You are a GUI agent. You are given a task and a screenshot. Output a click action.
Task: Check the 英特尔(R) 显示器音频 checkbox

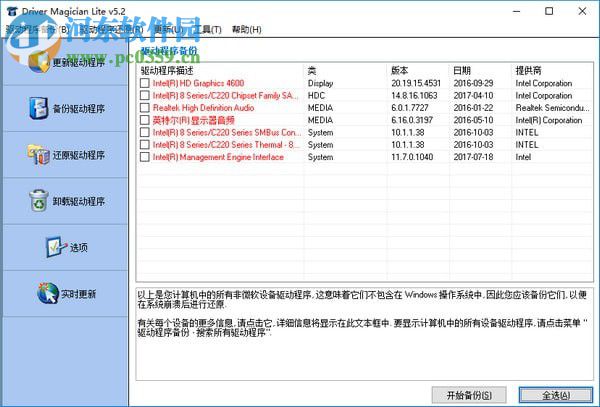tap(145, 120)
